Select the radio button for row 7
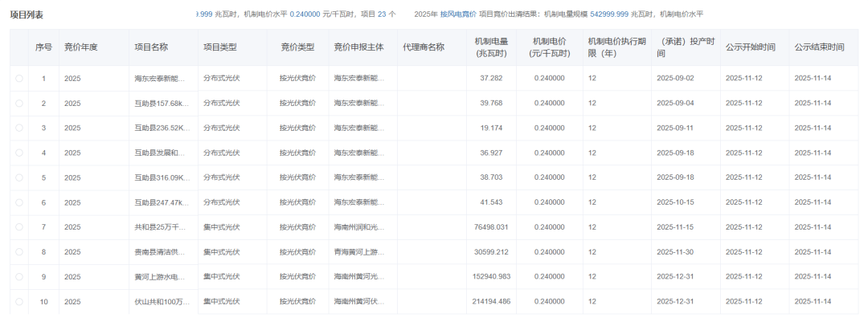 pos(19,227)
